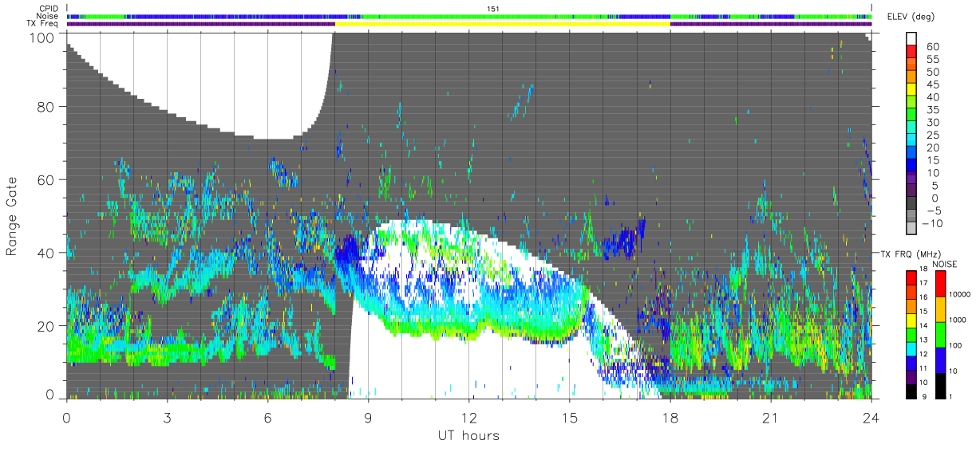Click the UT hours tick label 6

point(268,417)
